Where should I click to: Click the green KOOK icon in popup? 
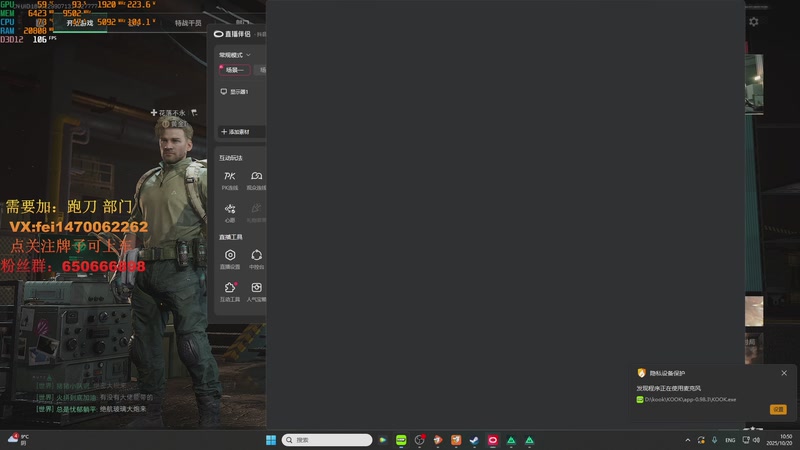point(640,399)
